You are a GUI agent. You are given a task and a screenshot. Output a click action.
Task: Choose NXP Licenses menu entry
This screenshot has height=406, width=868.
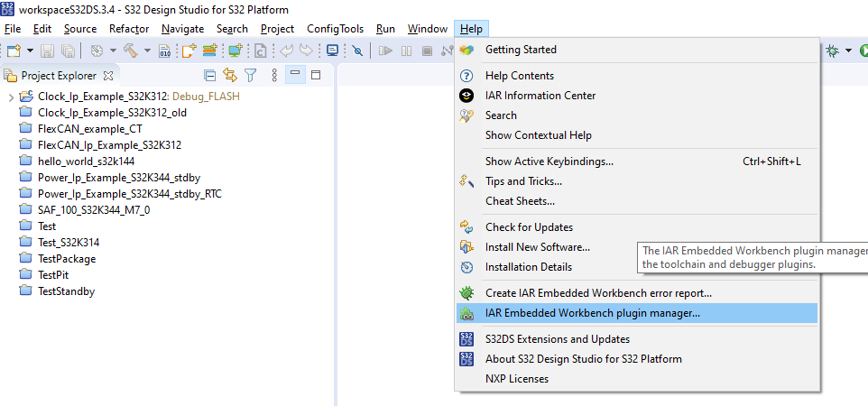637,379
